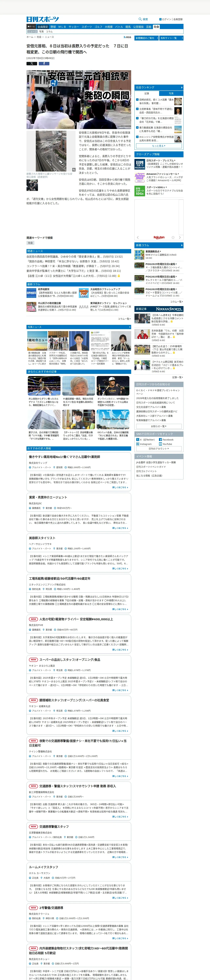Click the ホーム home icon tab

pos(31,27)
